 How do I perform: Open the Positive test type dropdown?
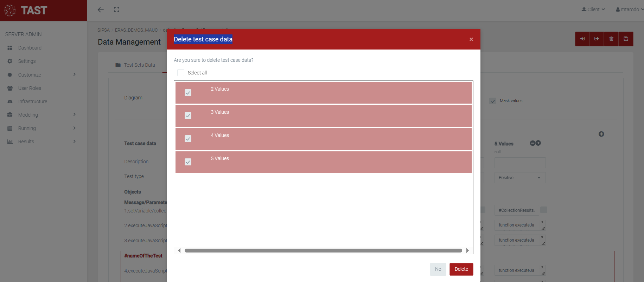[519, 178]
